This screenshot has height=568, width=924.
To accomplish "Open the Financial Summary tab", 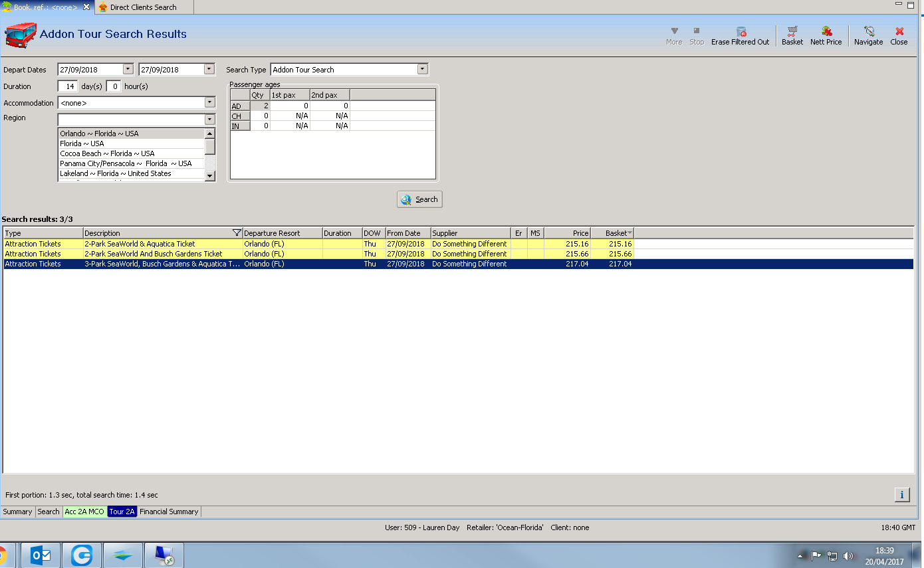I will pos(169,512).
